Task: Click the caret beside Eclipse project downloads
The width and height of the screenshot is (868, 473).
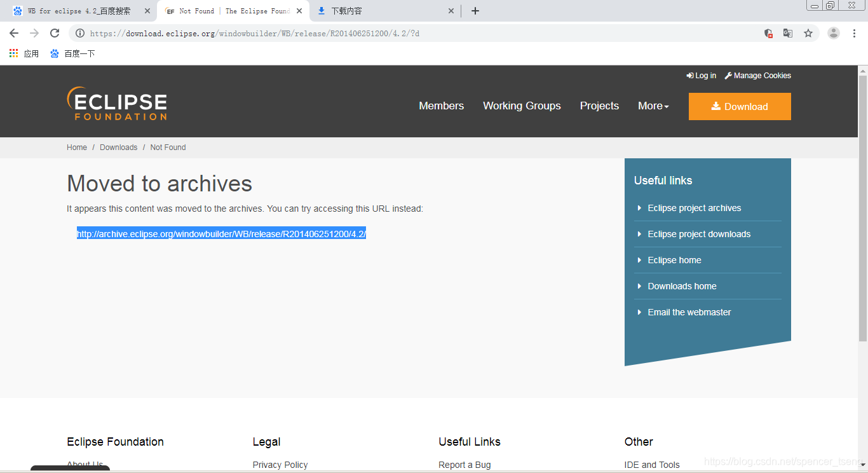Action: pos(639,234)
